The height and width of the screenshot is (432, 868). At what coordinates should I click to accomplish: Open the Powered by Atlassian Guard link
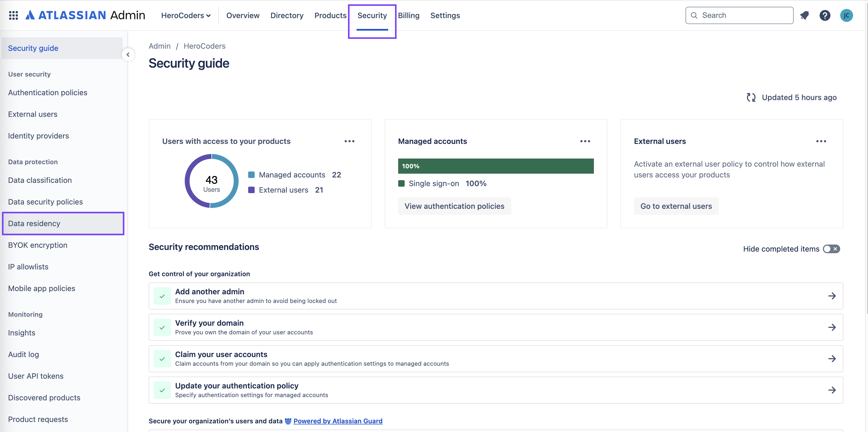[338, 421]
